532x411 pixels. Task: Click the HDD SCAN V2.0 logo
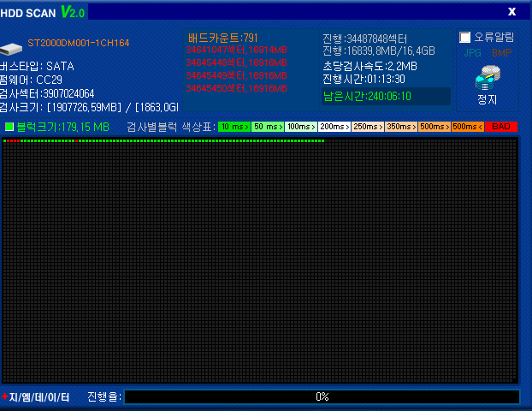[x=43, y=12]
